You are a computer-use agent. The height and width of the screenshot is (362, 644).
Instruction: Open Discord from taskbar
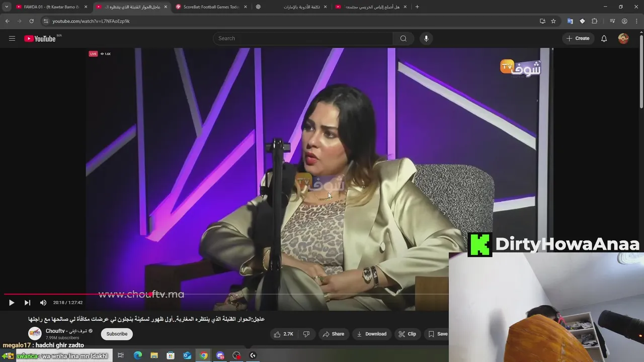[220, 355]
